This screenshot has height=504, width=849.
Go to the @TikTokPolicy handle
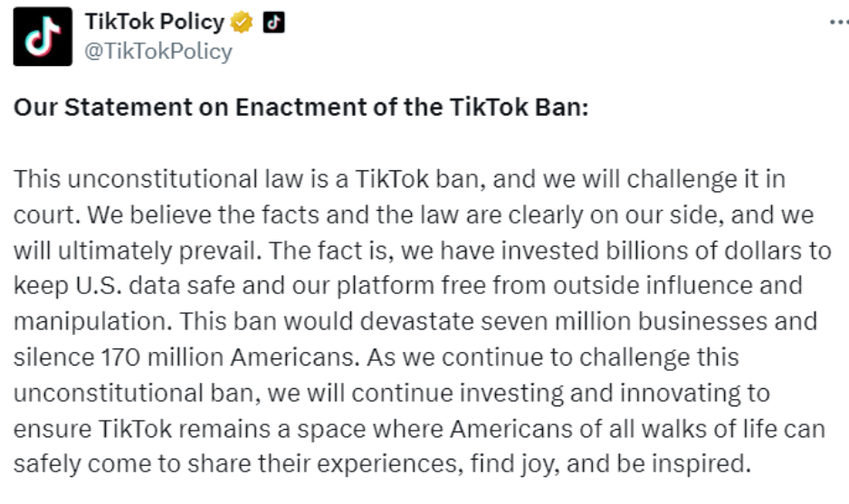click(157, 52)
